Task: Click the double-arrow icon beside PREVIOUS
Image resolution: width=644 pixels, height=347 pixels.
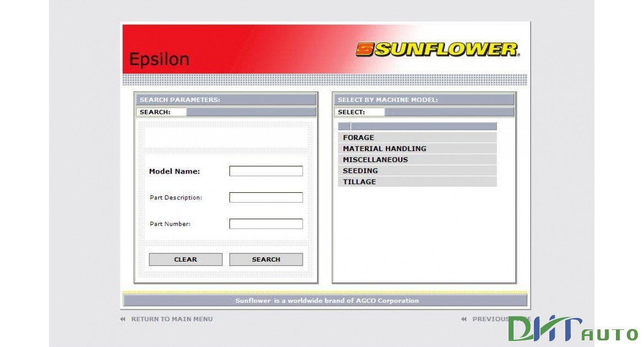Action: (464, 319)
